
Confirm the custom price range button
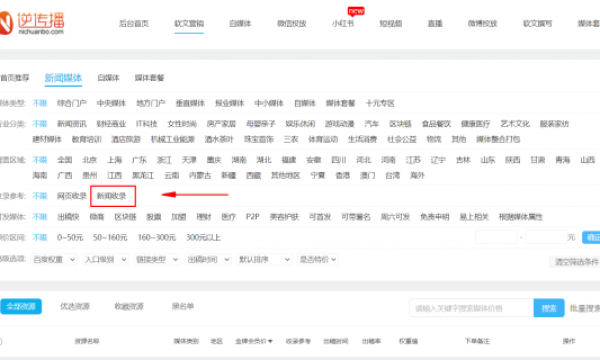pyautogui.click(x=591, y=237)
